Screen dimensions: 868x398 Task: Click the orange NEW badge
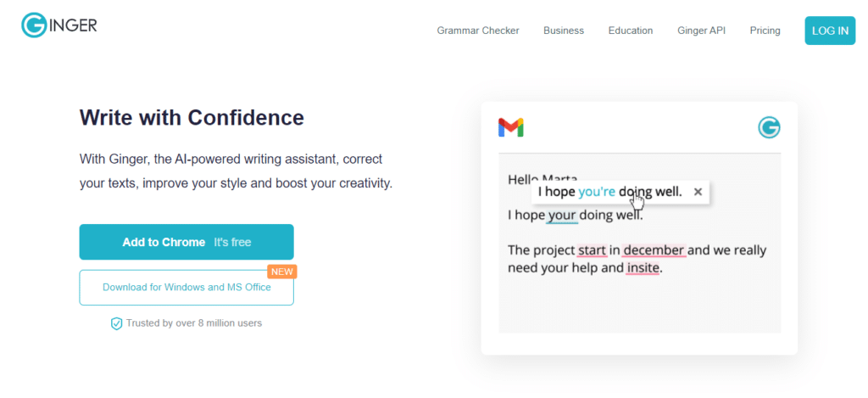click(281, 272)
